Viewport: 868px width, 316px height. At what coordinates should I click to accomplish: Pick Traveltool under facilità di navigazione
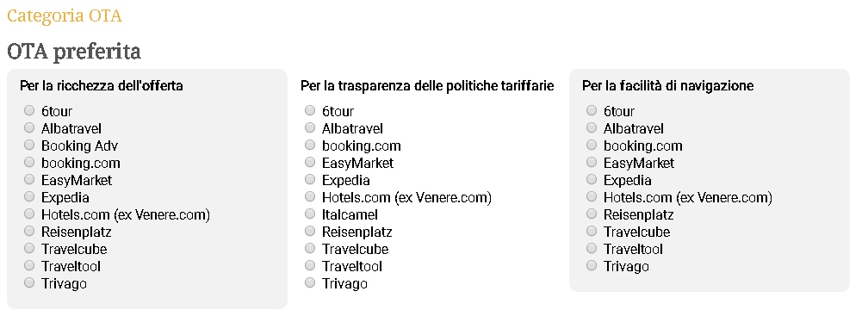592,249
